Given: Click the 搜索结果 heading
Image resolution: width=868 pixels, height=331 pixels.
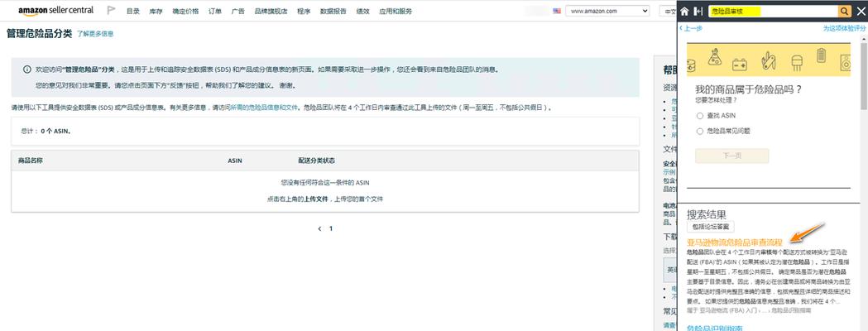Looking at the screenshot, I should (707, 214).
